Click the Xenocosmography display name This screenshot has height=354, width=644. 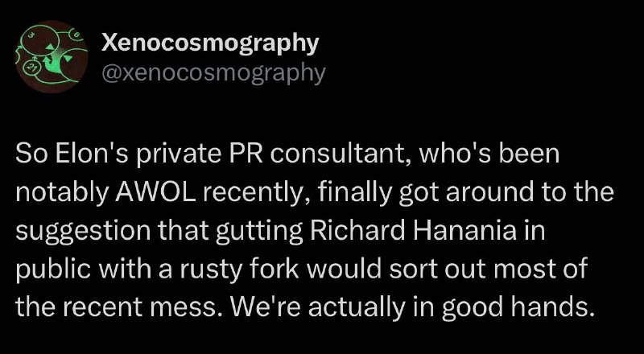210,43
